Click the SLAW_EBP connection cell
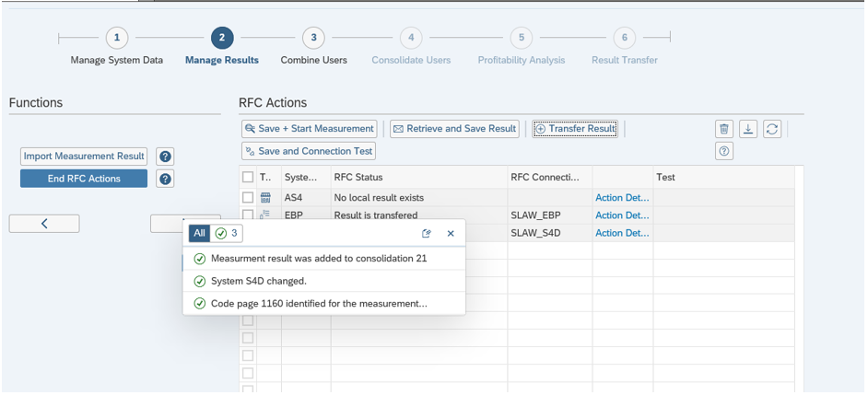Image resolution: width=868 pixels, height=395 pixels. click(550, 215)
